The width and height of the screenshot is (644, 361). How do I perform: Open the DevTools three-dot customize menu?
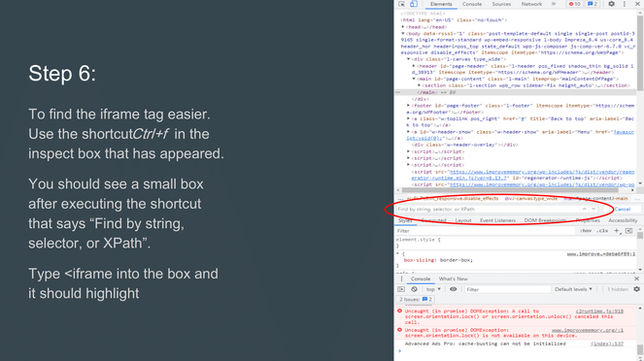(x=625, y=4)
